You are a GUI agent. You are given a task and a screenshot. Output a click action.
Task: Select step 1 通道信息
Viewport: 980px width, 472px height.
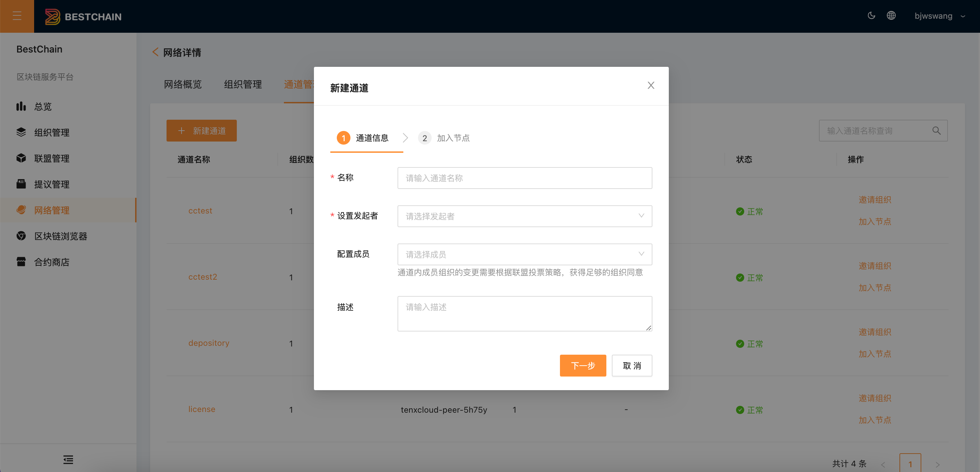[x=363, y=138]
